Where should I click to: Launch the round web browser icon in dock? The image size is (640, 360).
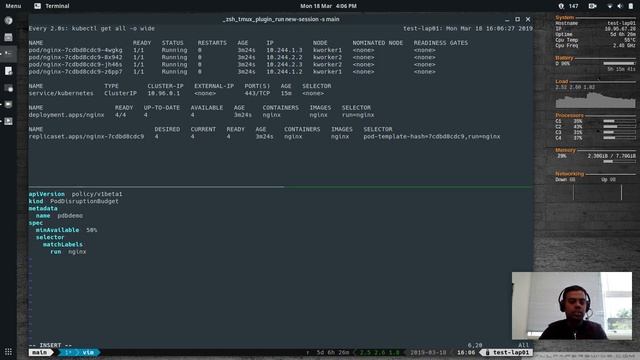(x=9, y=20)
